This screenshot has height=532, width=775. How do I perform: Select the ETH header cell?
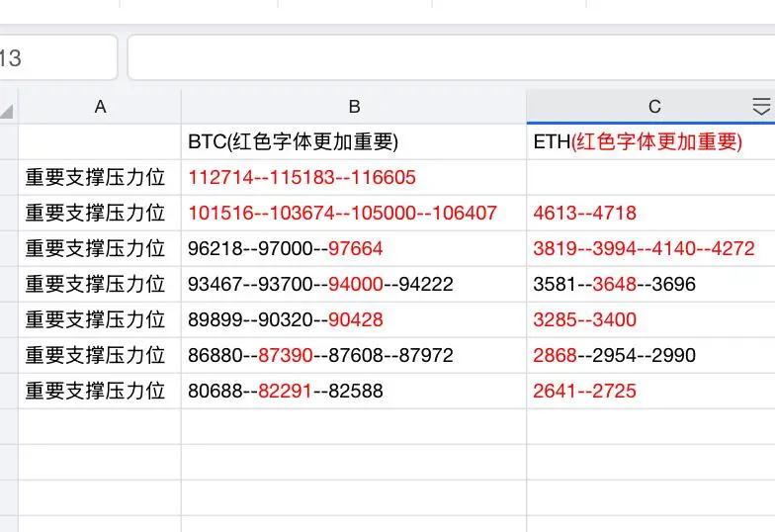(x=650, y=142)
